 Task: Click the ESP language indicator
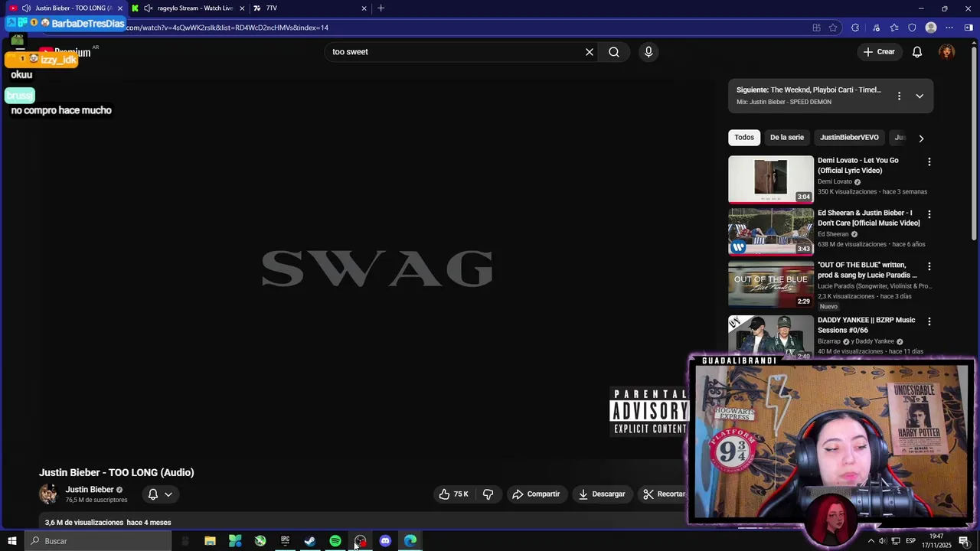pyautogui.click(x=911, y=541)
